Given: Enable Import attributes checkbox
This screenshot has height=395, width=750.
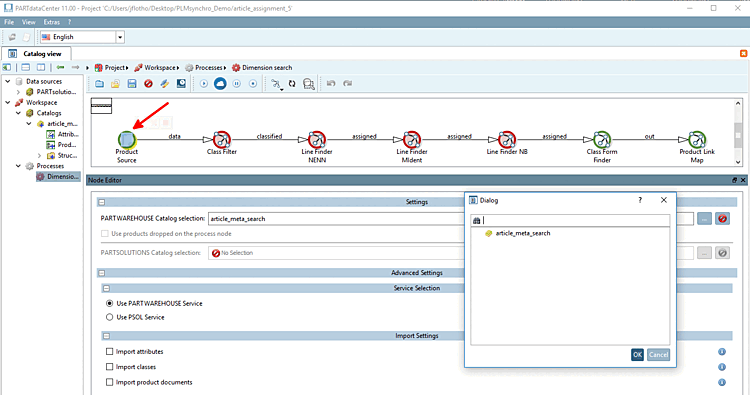Looking at the screenshot, I should 110,351.
